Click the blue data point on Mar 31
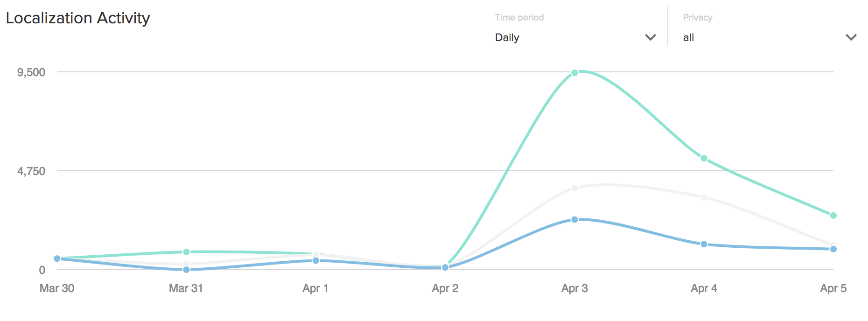Screen dimensions: 868x321 (x=186, y=269)
